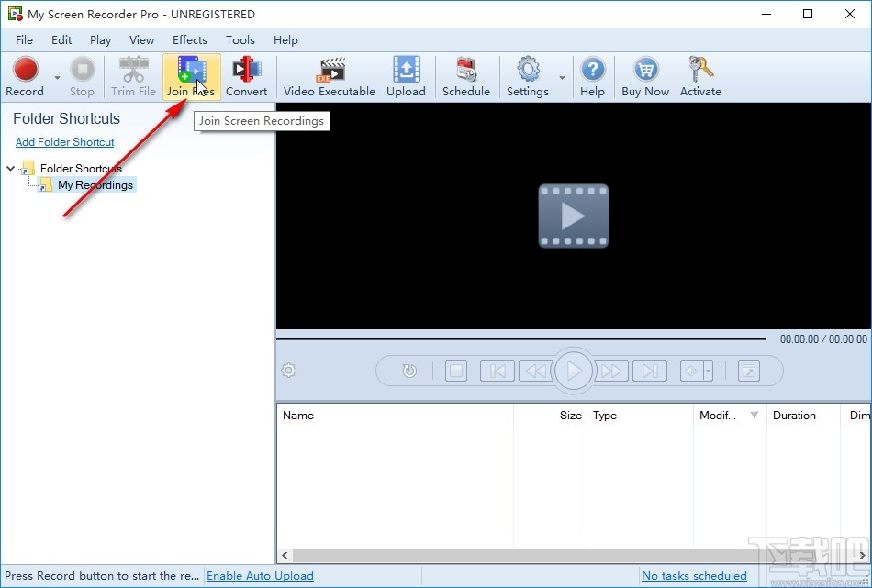Open Settings from the toolbar
This screenshot has width=872, height=588.
[x=528, y=77]
